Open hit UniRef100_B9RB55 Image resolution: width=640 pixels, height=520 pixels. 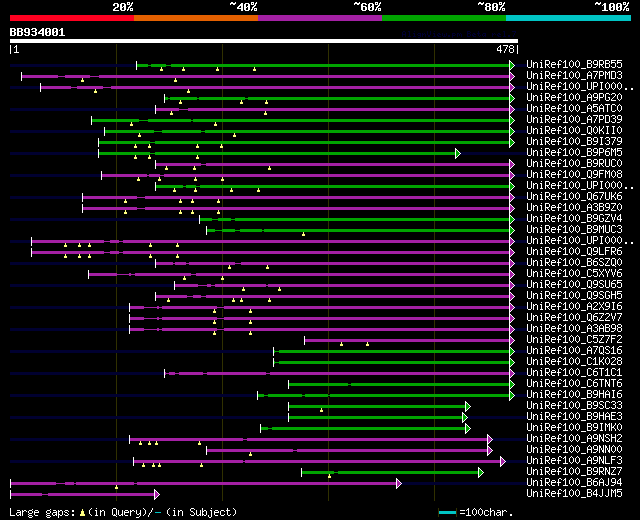point(574,64)
